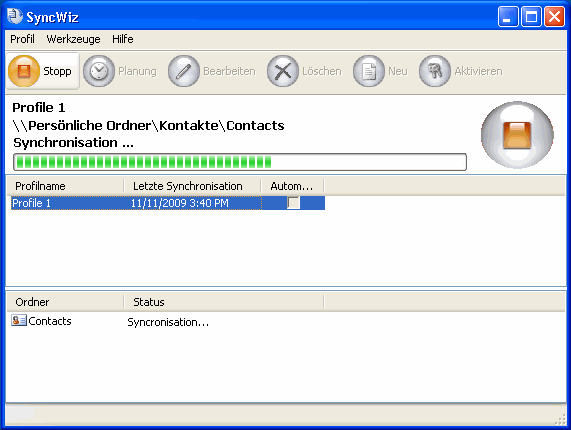The height and width of the screenshot is (430, 571).
Task: Click the Aktivieren keys icon
Action: [434, 71]
